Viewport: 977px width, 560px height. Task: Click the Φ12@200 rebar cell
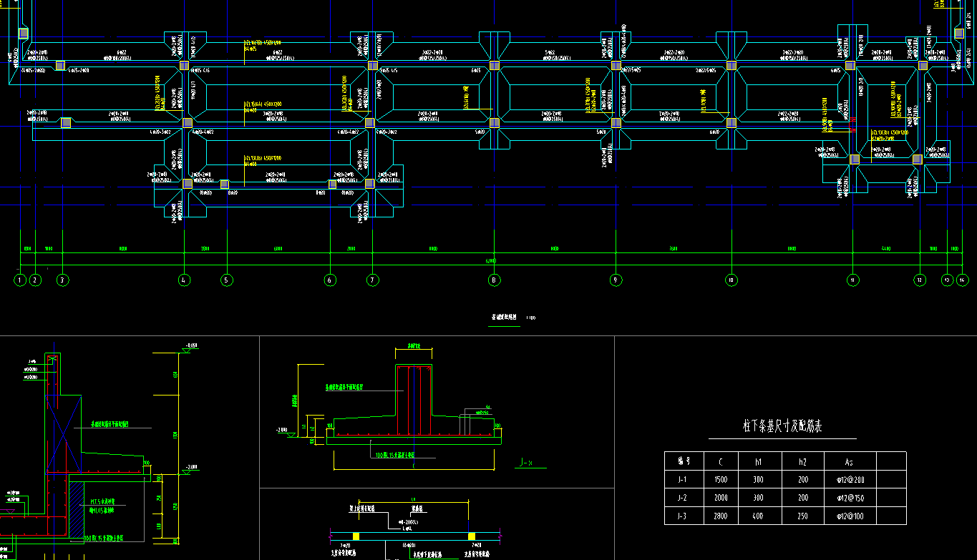pyautogui.click(x=850, y=479)
